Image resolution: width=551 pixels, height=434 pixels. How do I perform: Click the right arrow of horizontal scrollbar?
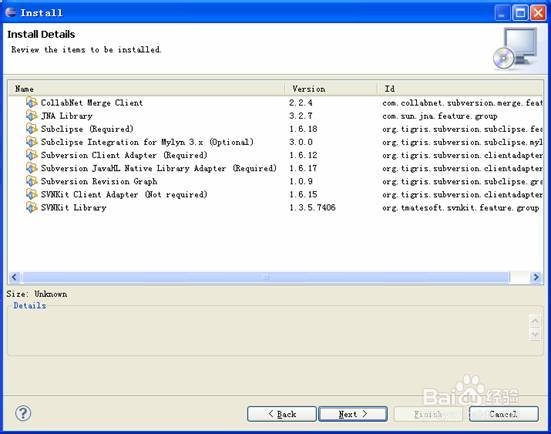pyautogui.click(x=536, y=277)
